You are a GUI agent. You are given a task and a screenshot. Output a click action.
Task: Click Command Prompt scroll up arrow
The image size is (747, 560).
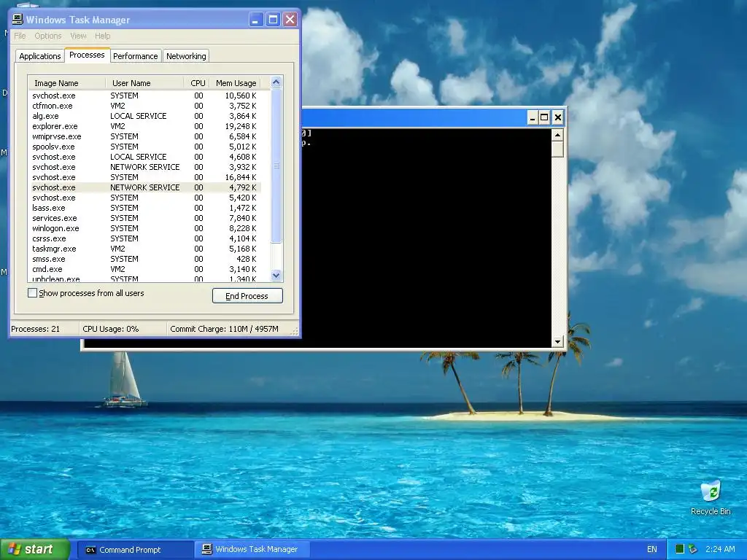[557, 135]
